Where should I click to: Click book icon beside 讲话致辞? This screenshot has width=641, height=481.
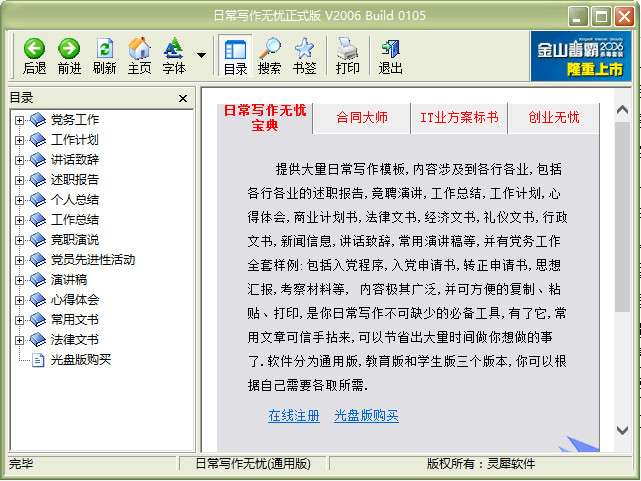tap(38, 160)
